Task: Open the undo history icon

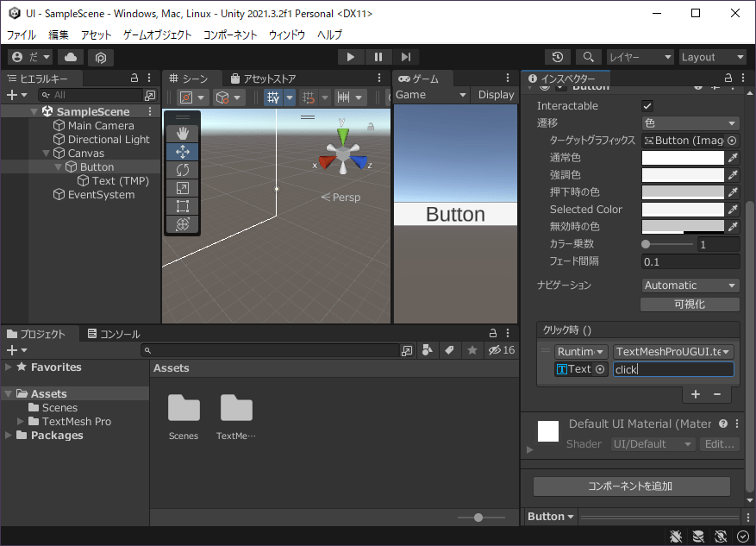Action: click(558, 57)
